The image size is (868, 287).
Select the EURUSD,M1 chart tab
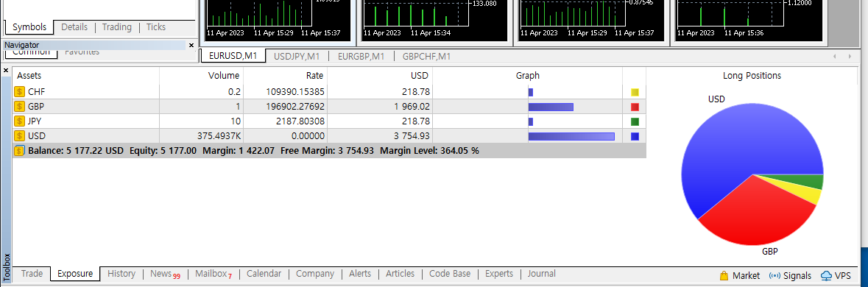(233, 56)
